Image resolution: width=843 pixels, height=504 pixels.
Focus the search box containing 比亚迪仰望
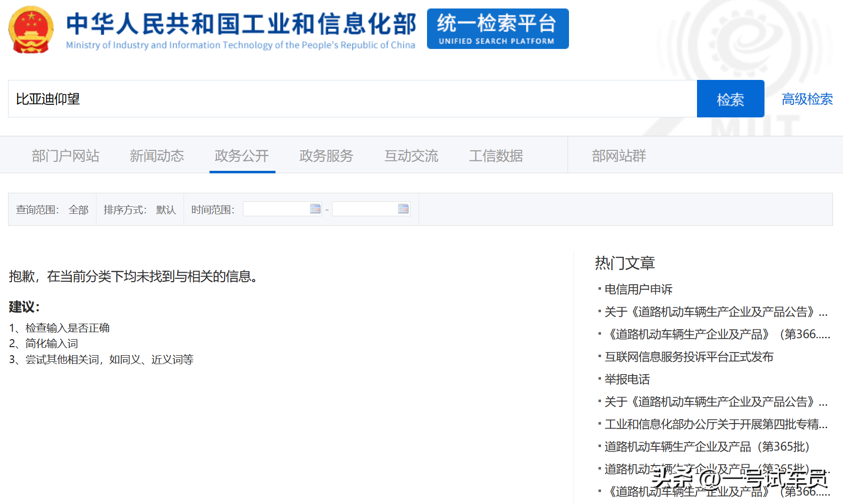click(x=352, y=99)
